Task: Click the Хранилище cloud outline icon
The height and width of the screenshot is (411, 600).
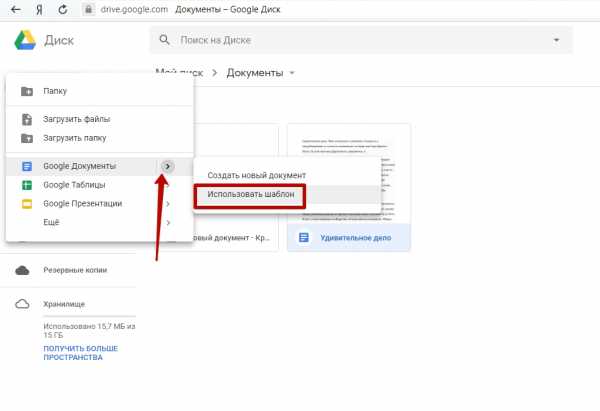Action: coord(22,304)
